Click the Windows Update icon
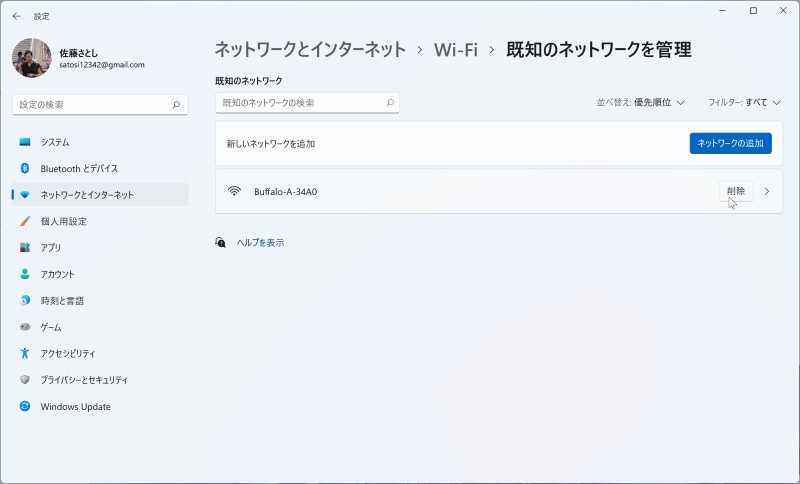Screen dimensions: 800x484 point(25,407)
